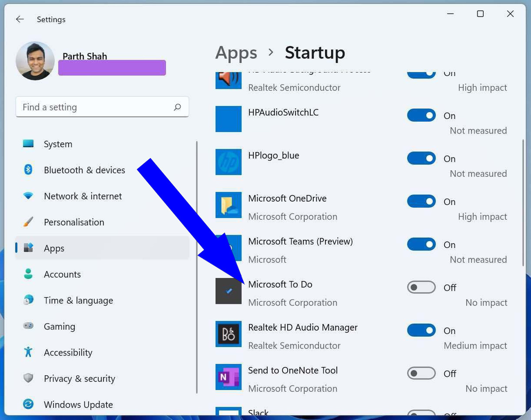
Task: Click the Windows Update icon
Action: pos(28,404)
